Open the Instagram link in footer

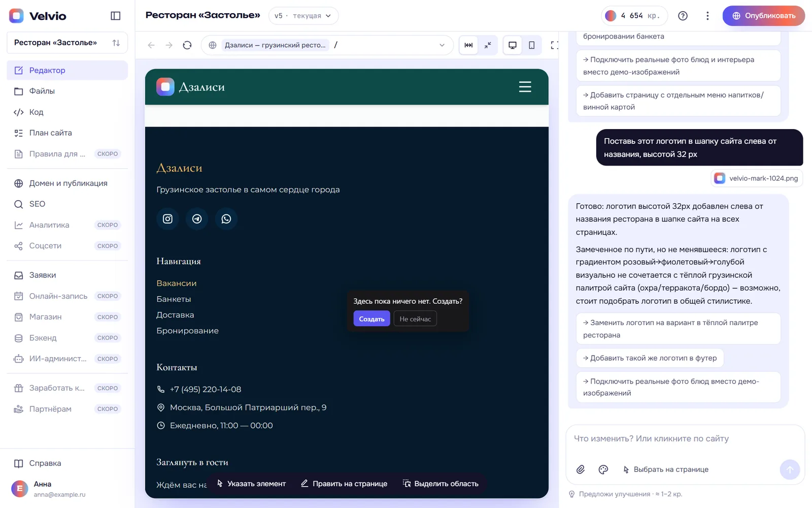coord(167,219)
